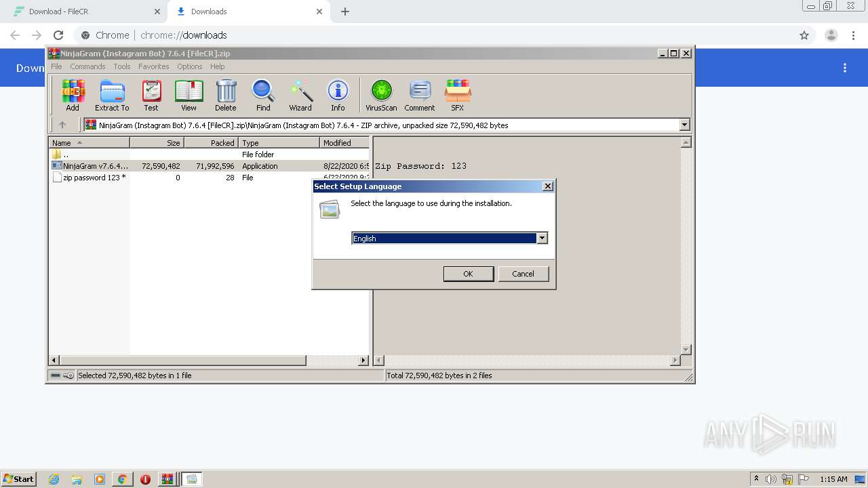The image size is (868, 488).
Task: Open the File menu in WinRAR
Action: point(56,66)
